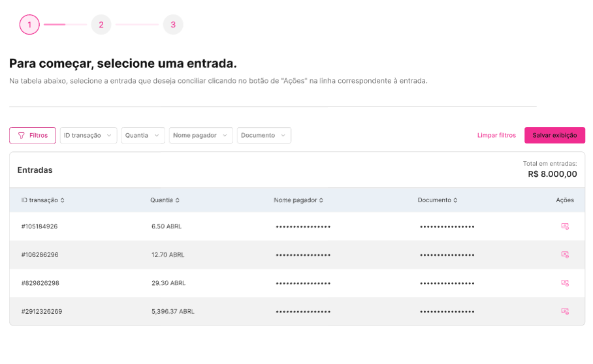Click action icon for transaction #829626298
The width and height of the screenshot is (593, 364).
point(565,283)
